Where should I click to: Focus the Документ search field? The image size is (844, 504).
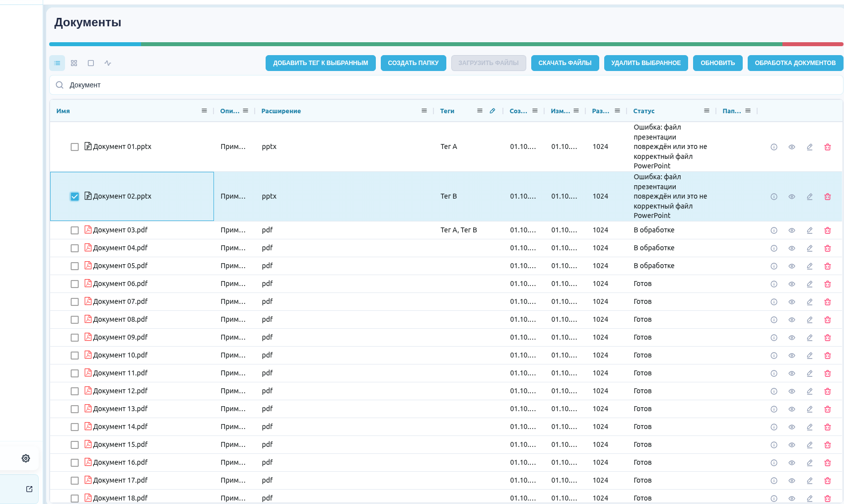[446, 85]
